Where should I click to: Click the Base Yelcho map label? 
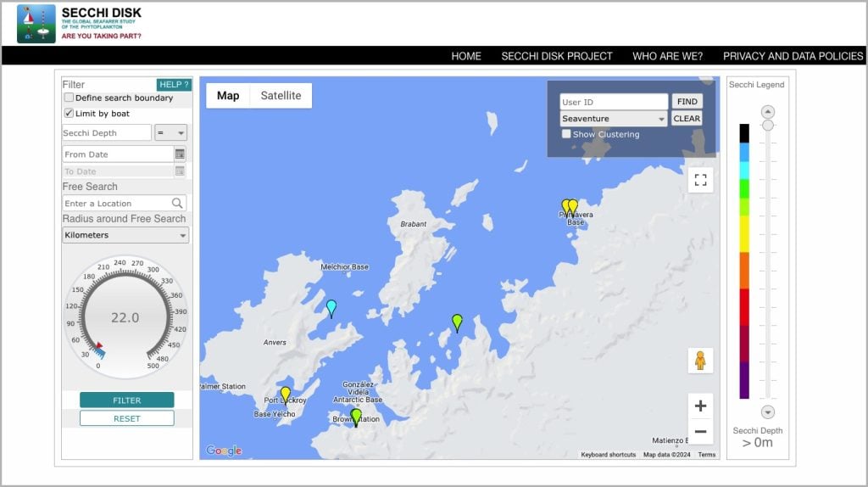pos(275,414)
